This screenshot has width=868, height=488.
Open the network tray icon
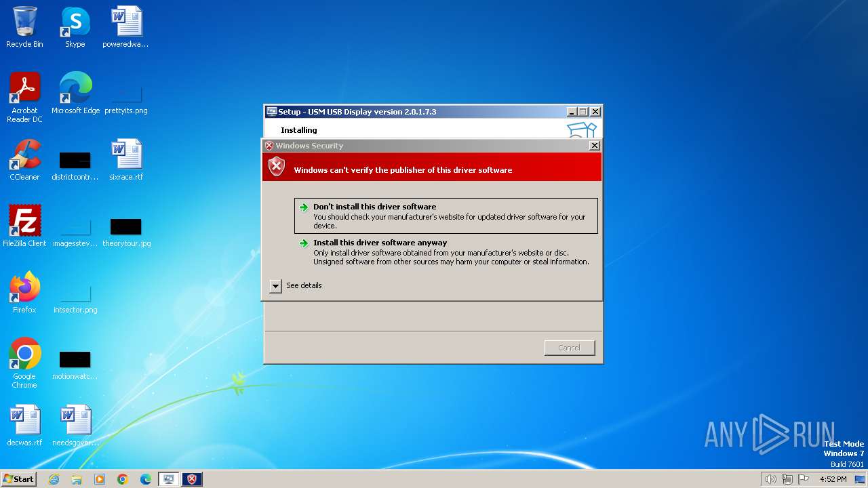click(787, 479)
